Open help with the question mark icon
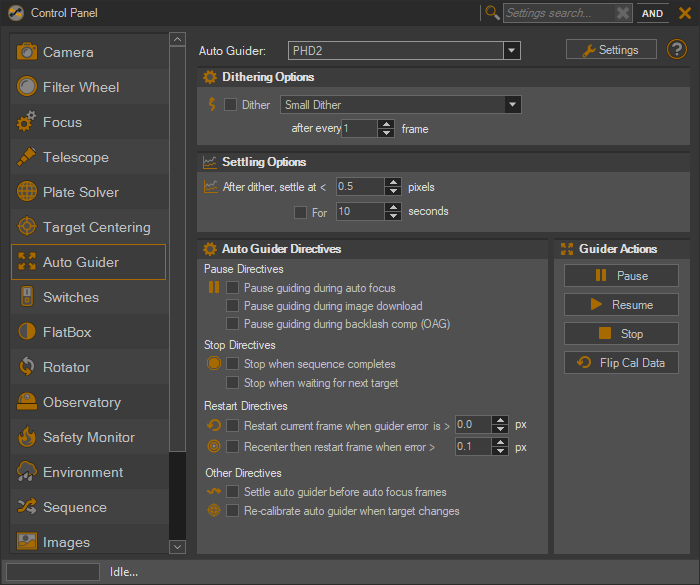The width and height of the screenshot is (700, 585). click(677, 50)
